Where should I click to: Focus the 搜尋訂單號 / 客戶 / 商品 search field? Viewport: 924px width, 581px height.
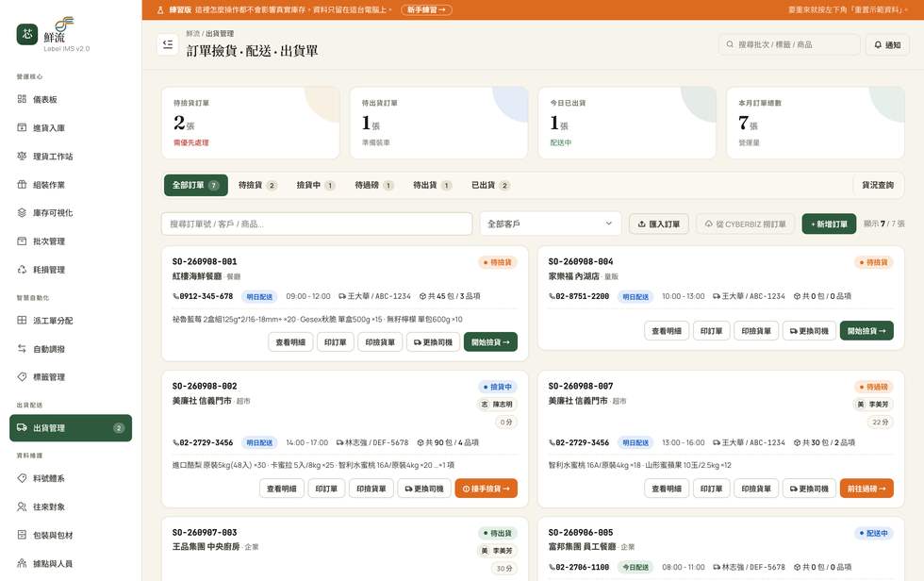pos(317,224)
